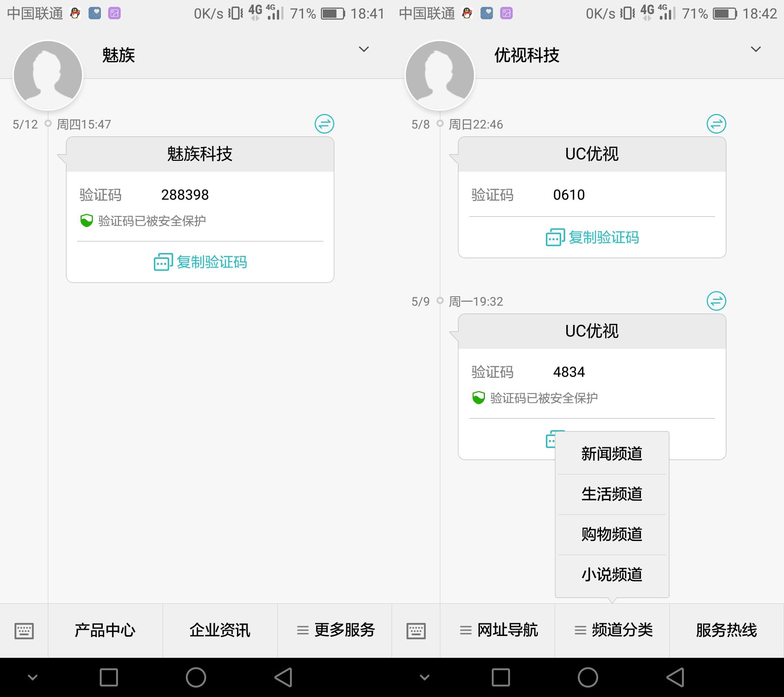This screenshot has height=697, width=784.
Task: Tap QQ notification icon in left status bar
Action: click(75, 13)
